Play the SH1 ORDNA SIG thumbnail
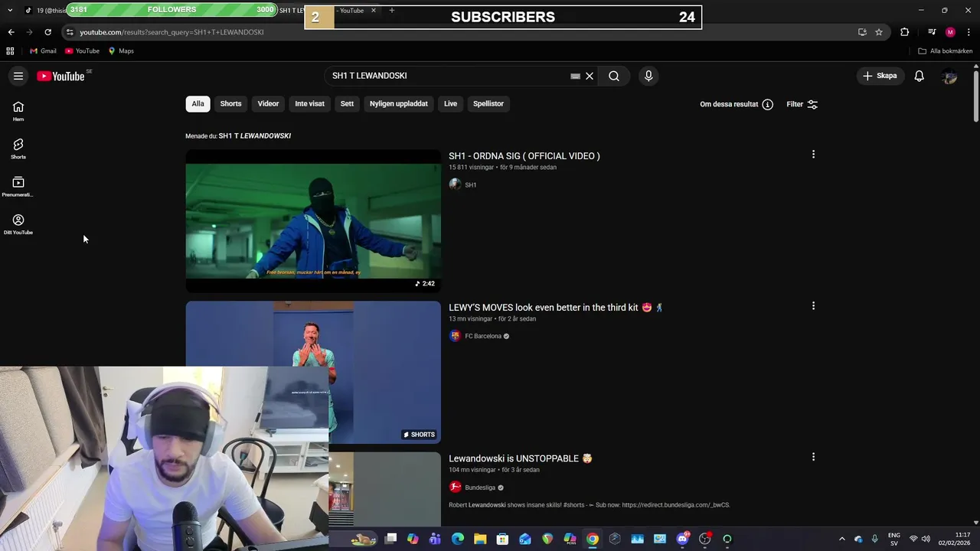 [x=313, y=220]
